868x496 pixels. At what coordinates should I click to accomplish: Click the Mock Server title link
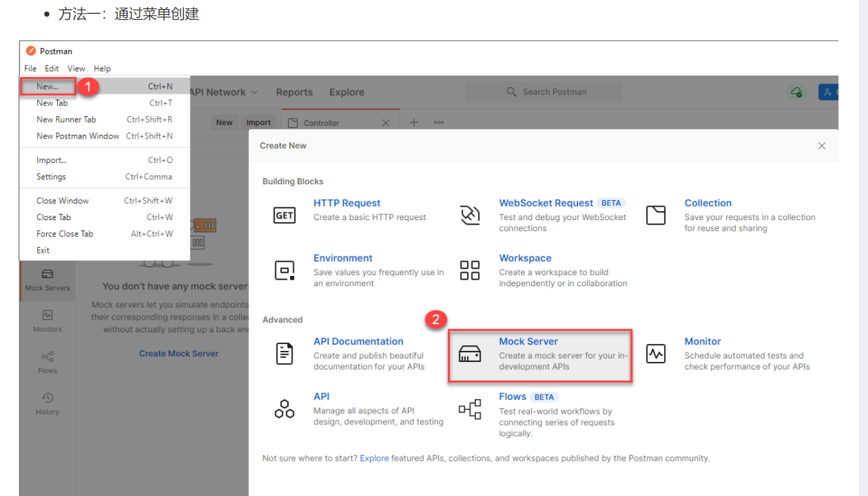point(529,342)
